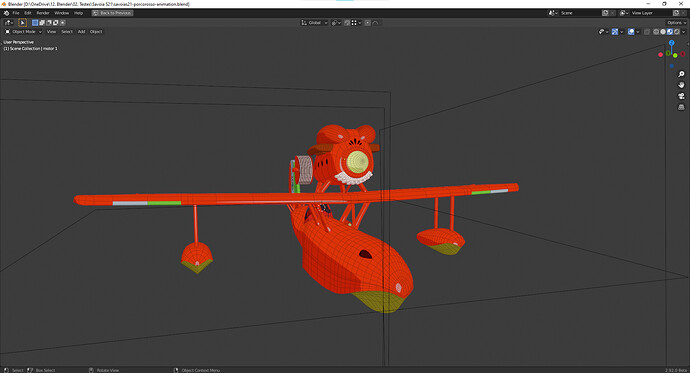Open the editor type dropdown
Image resolution: width=690 pixels, height=373 pixels.
click(x=9, y=22)
